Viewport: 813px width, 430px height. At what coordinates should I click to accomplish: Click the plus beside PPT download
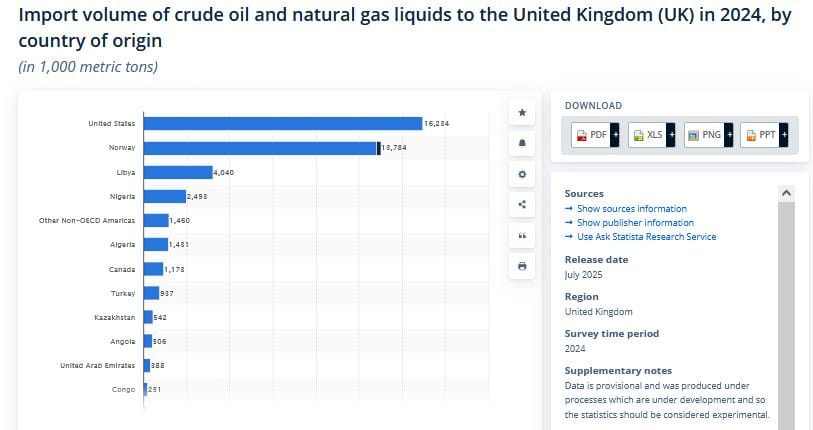click(x=785, y=135)
